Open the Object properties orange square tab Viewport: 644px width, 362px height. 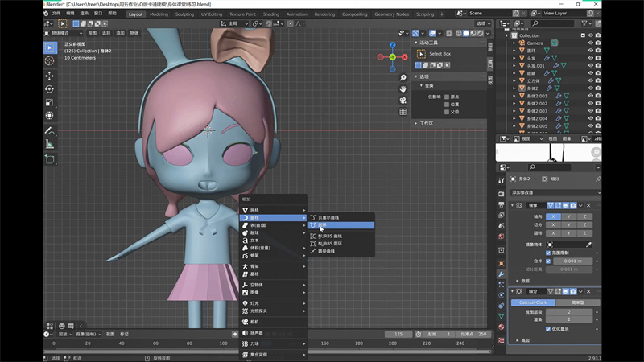tap(501, 264)
